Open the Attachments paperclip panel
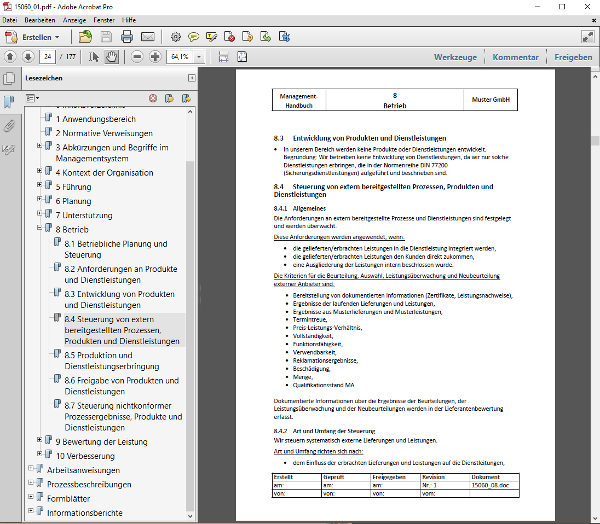600x524 pixels. tap(9, 126)
